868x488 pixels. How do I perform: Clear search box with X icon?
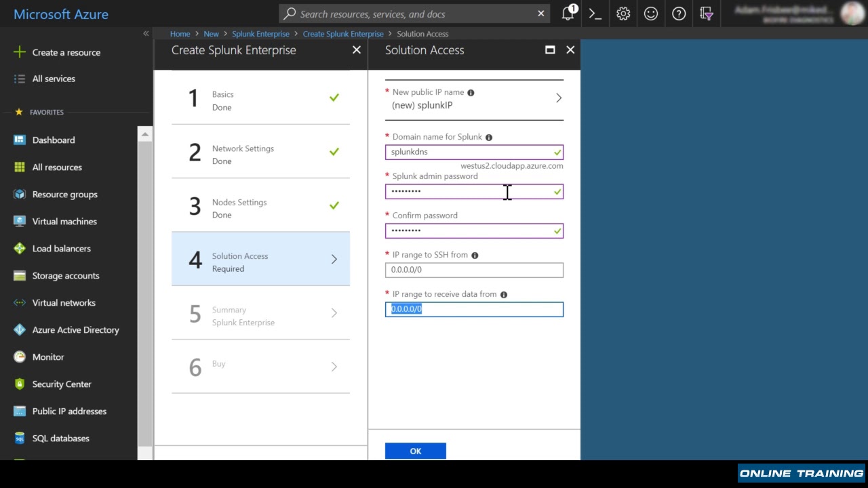coord(541,14)
